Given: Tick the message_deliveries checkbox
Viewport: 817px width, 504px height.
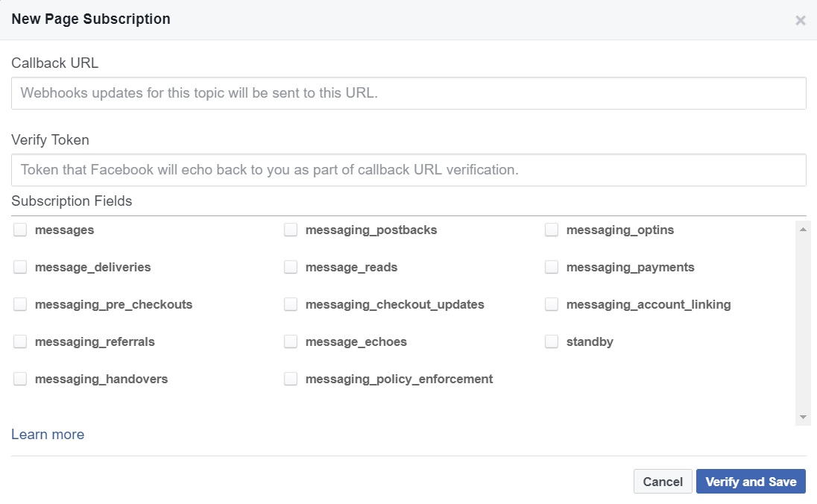Looking at the screenshot, I should 19,267.
